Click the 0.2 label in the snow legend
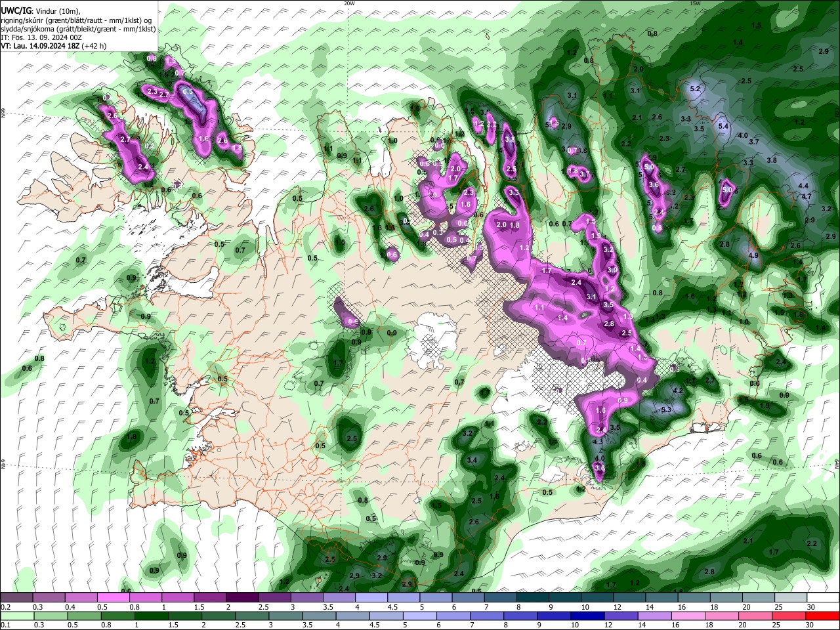The width and height of the screenshot is (840, 630). click(x=5, y=607)
